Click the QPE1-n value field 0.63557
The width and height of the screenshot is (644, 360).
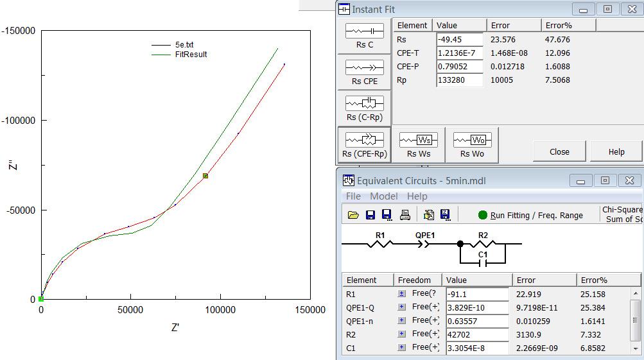(477, 321)
